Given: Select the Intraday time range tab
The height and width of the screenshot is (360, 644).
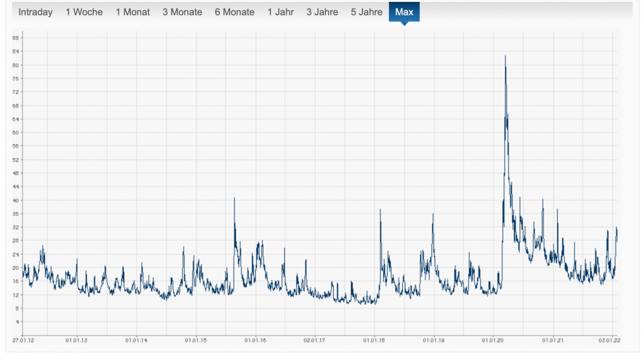Looking at the screenshot, I should coord(35,12).
